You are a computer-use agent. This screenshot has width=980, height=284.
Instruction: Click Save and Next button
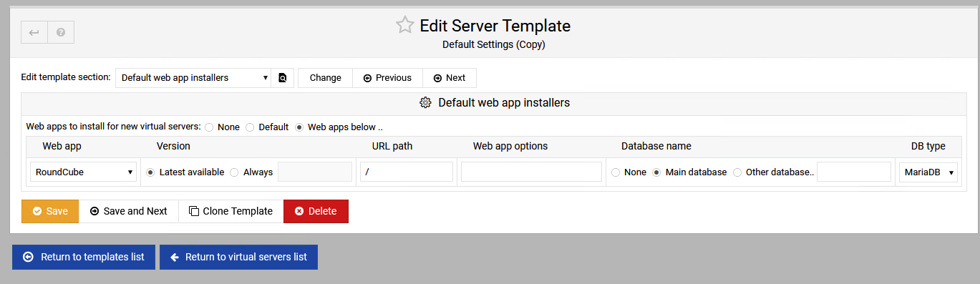[129, 211]
